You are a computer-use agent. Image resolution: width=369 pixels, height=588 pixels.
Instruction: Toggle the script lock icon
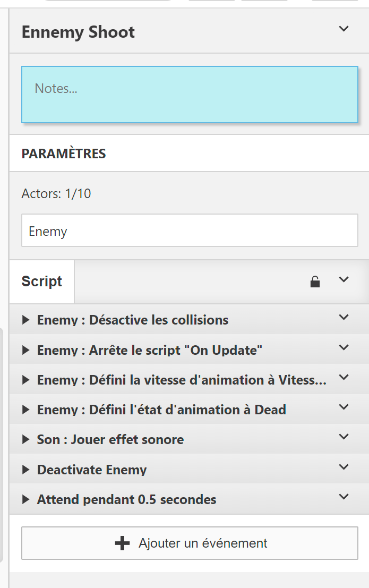(x=315, y=282)
